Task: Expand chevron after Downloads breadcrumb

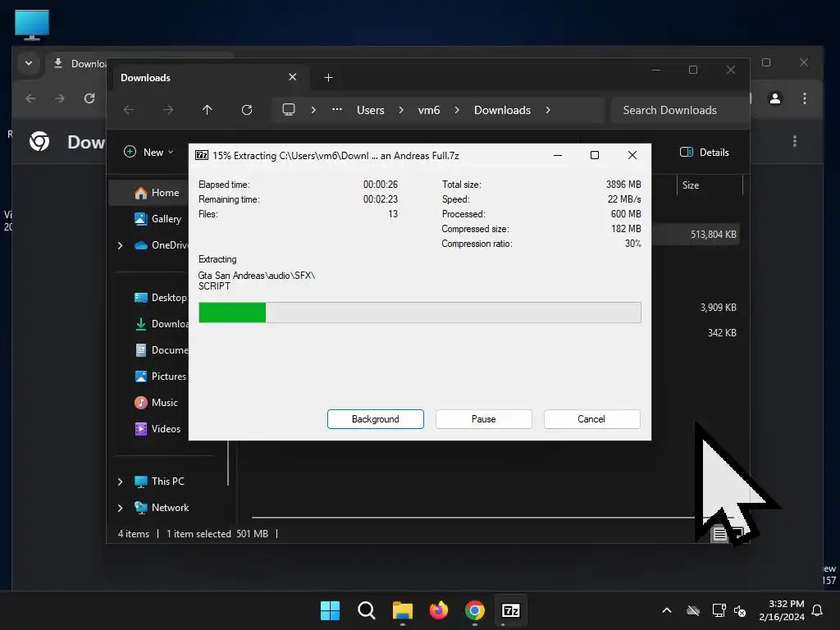Action: click(548, 110)
